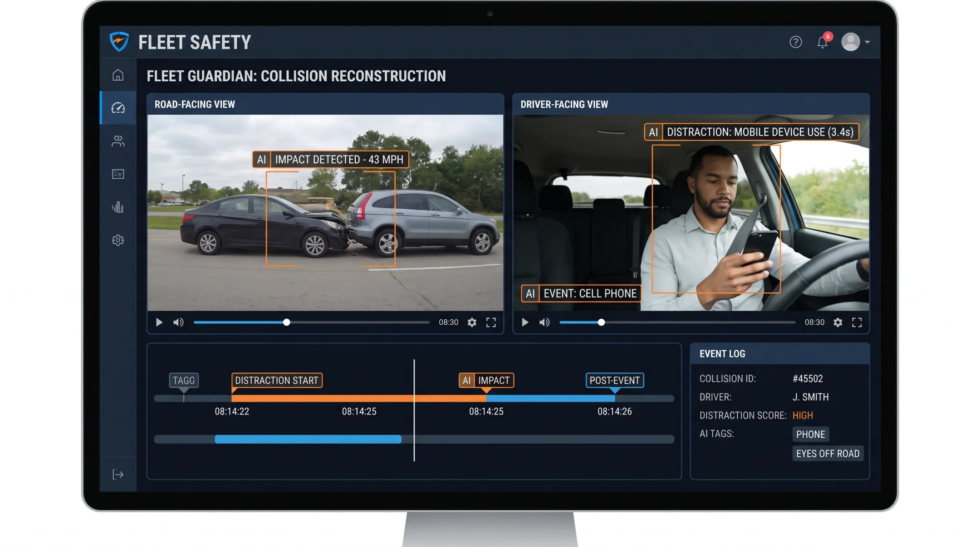The height and width of the screenshot is (547, 980).
Task: Open the help question mark icon
Action: pos(795,42)
